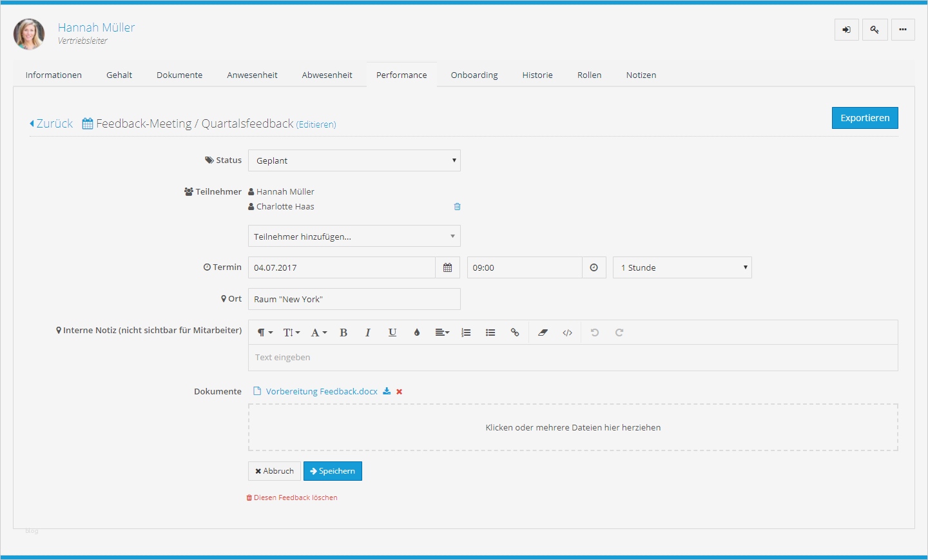Open the clock time picker icon
This screenshot has height=560, width=928.
click(594, 267)
